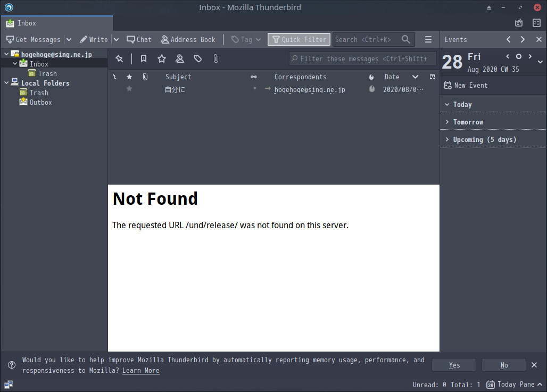
Task: Expand the mini-month chevron
Action: click(540, 62)
